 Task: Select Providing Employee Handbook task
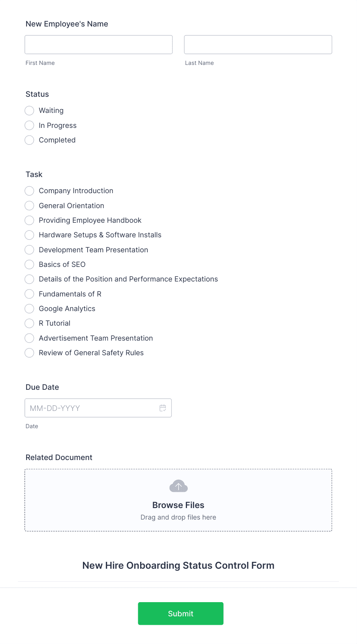tap(29, 220)
